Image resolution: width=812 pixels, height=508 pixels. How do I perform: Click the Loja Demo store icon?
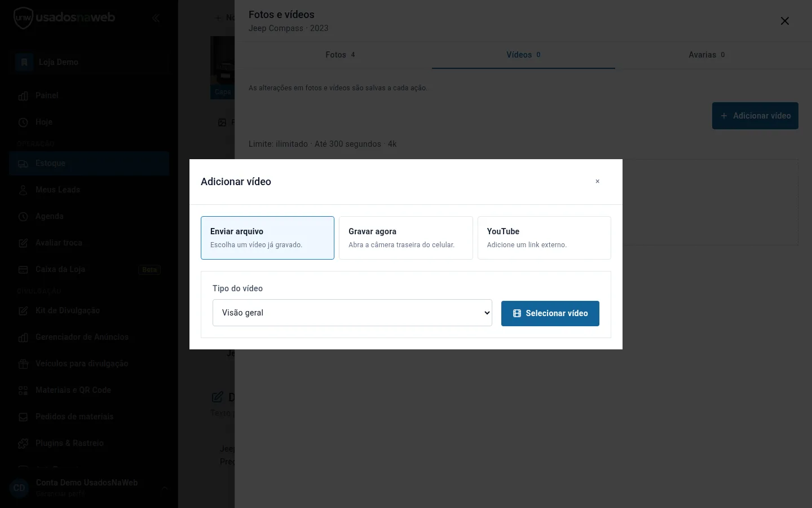(x=24, y=62)
